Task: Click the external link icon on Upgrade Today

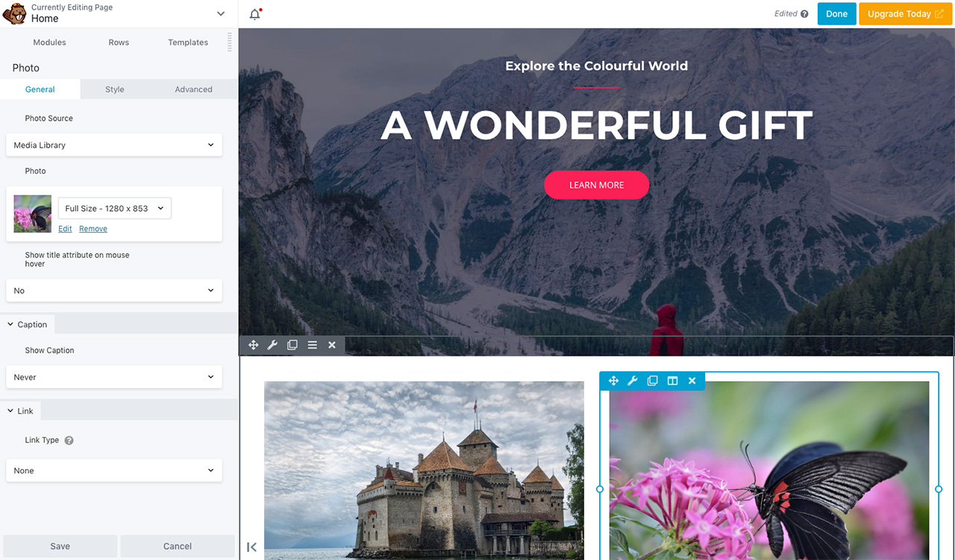Action: pyautogui.click(x=939, y=14)
